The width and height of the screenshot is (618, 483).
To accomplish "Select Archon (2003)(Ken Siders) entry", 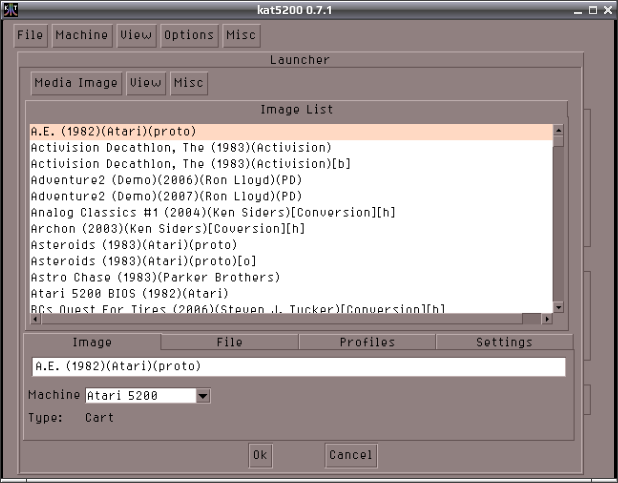I will [x=291, y=229].
